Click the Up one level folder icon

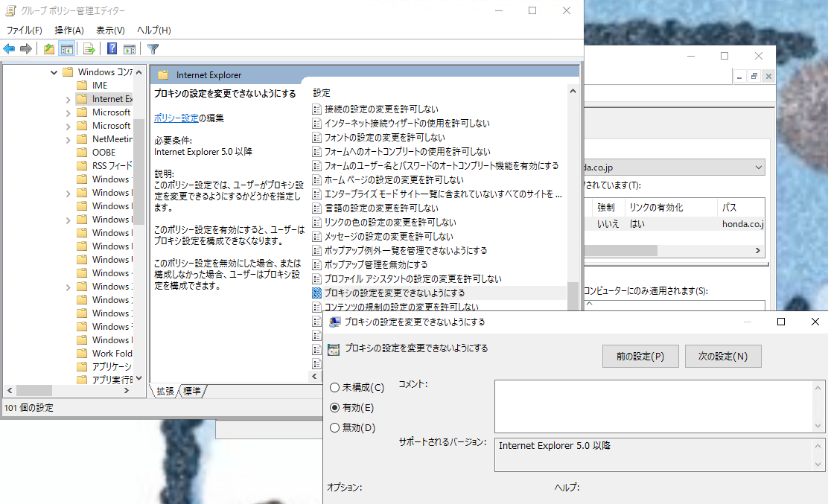point(49,48)
